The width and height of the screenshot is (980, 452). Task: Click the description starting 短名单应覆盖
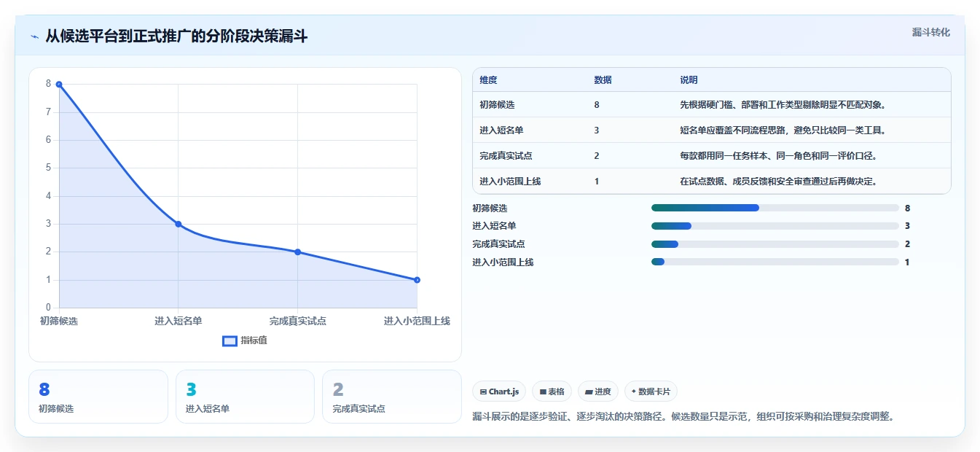pos(783,130)
